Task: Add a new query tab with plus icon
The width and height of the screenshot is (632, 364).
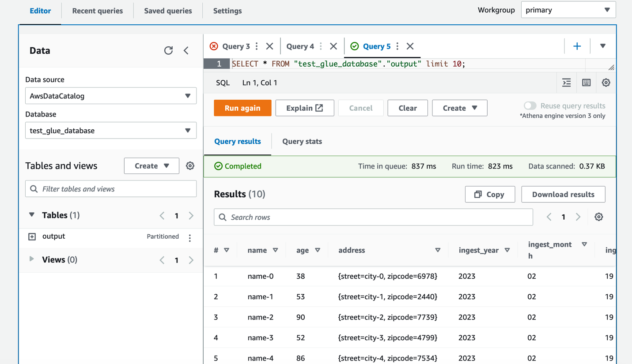Action: click(x=577, y=46)
